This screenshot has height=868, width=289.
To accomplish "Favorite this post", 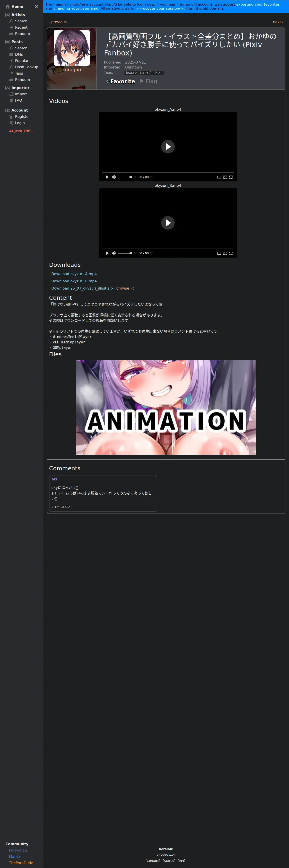I will coord(120,81).
